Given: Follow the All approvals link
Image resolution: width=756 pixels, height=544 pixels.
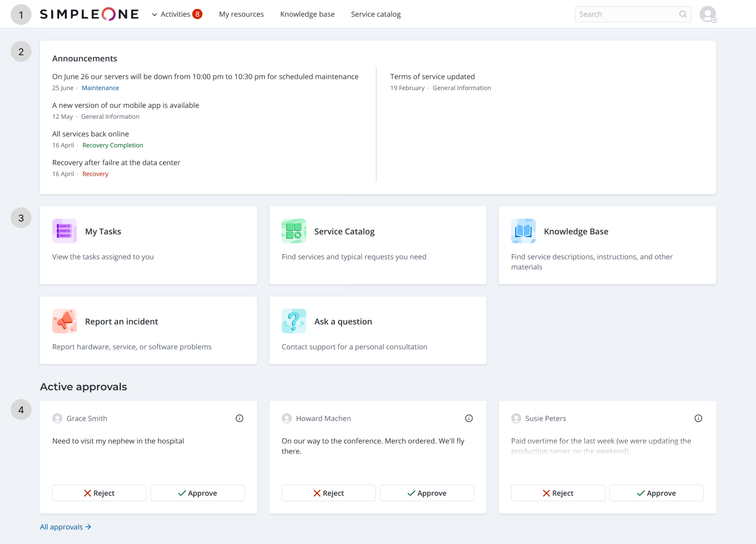Looking at the screenshot, I should pyautogui.click(x=65, y=527).
